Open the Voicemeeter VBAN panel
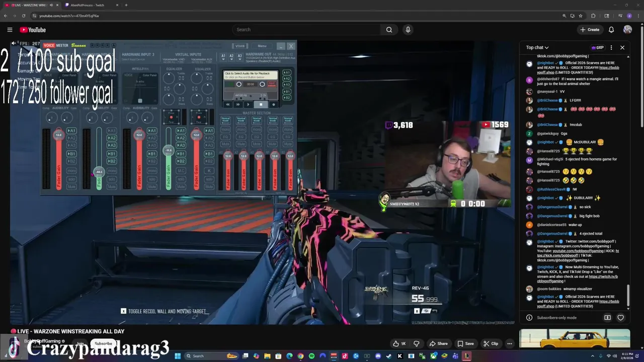Viewport: 644px width, 362px height. [x=240, y=46]
